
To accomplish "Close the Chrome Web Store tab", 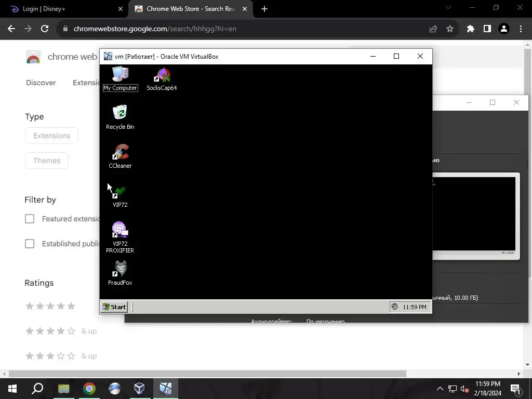I will [245, 9].
